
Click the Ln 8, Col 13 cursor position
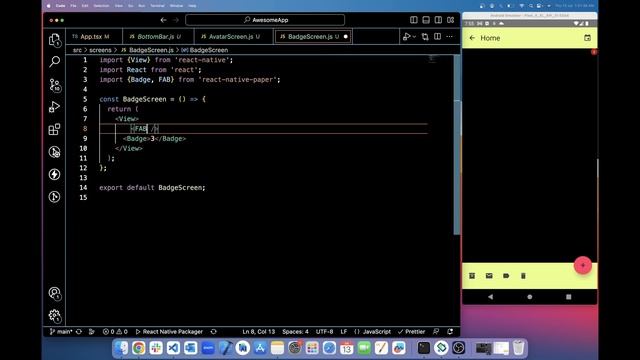pyautogui.click(x=258, y=332)
